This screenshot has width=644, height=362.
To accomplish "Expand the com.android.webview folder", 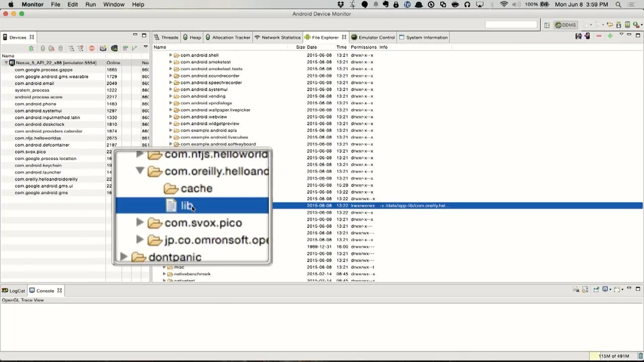I will [x=171, y=117].
